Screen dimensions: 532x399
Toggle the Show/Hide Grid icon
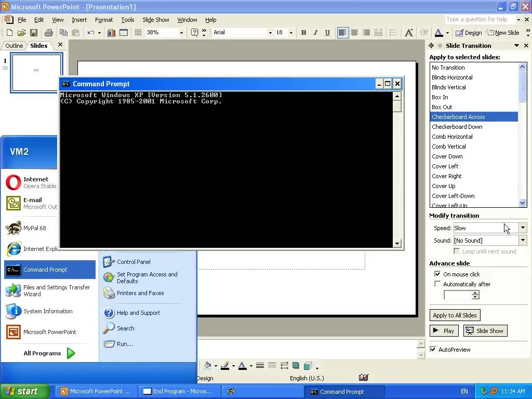[x=138, y=33]
